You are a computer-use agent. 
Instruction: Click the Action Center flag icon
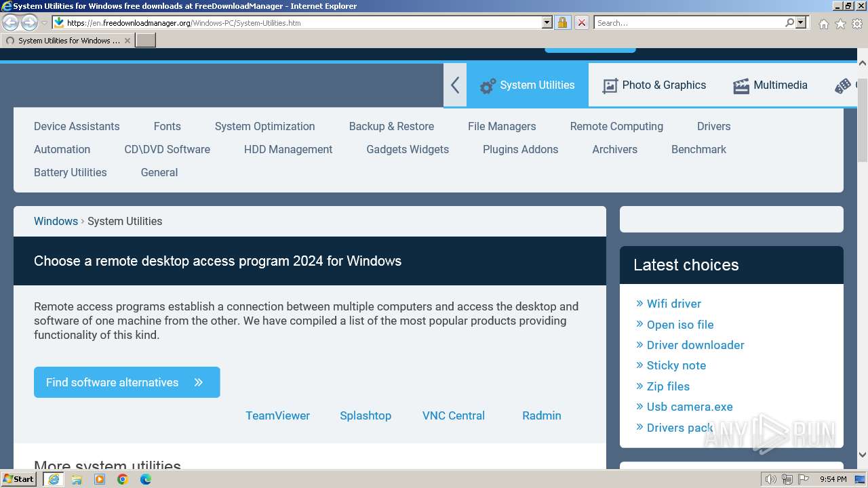pyautogui.click(x=804, y=479)
